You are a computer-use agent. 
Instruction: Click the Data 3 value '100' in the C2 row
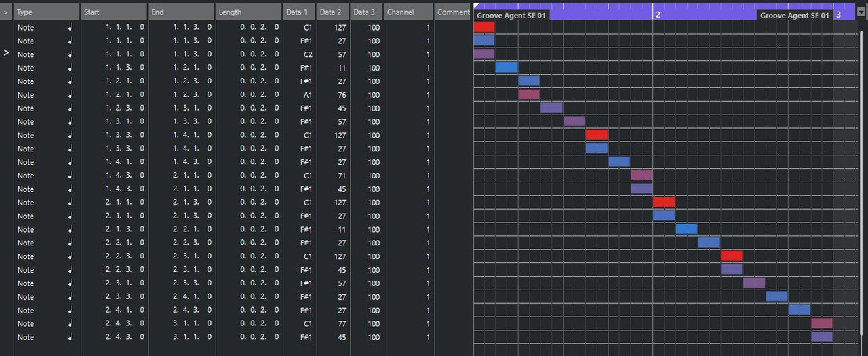point(374,54)
